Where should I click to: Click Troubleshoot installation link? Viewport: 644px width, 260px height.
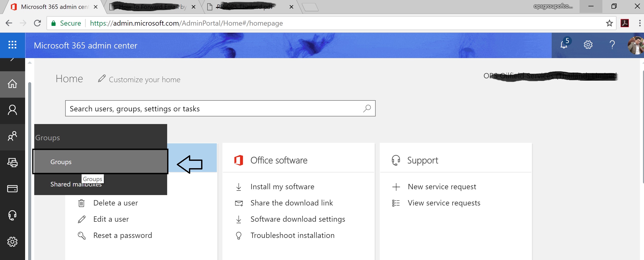(x=292, y=235)
